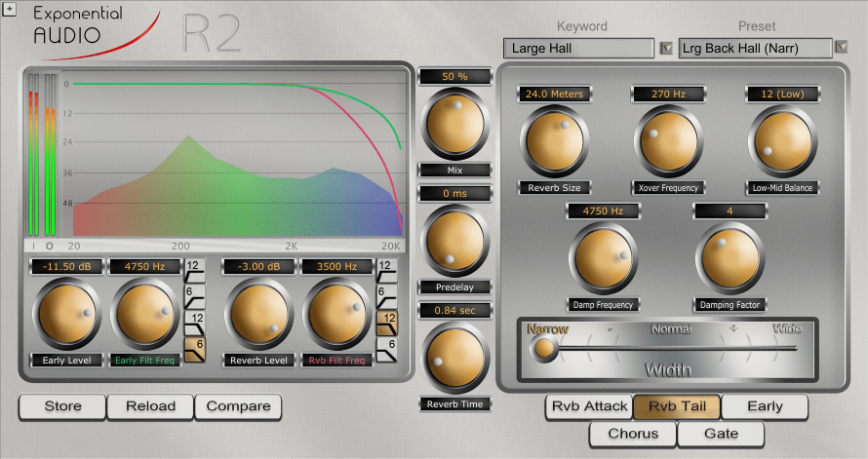Screen dimensions: 868x459
Task: Click the Early Filt Freq knob
Action: click(145, 314)
